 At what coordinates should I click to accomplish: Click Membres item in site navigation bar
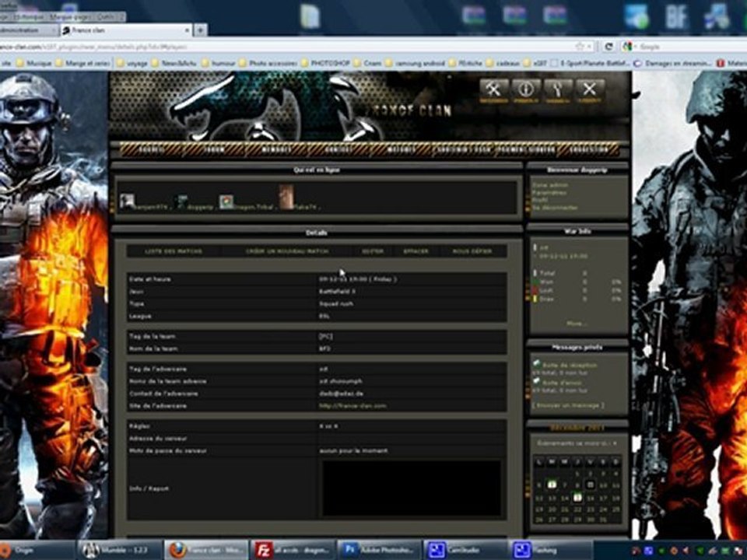276,150
